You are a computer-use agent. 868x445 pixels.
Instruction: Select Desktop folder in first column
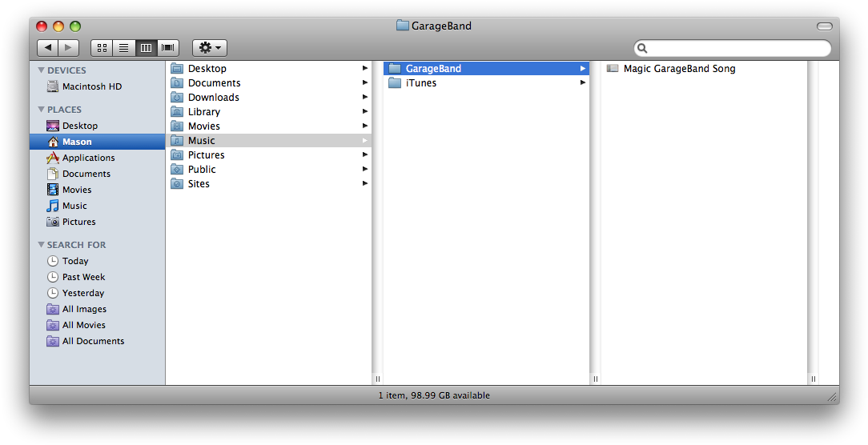tap(269, 69)
